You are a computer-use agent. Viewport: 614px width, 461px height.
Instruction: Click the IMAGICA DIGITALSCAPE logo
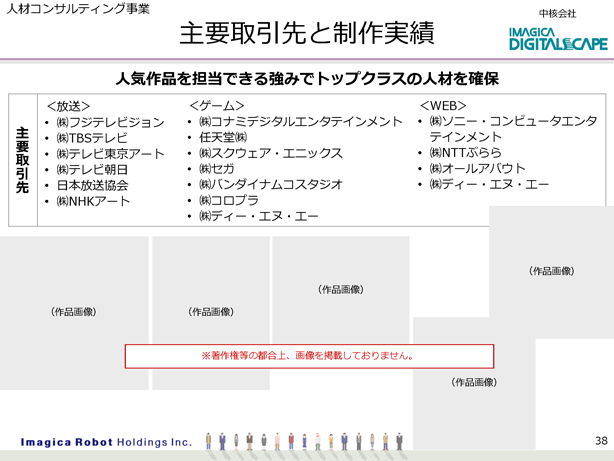(558, 39)
